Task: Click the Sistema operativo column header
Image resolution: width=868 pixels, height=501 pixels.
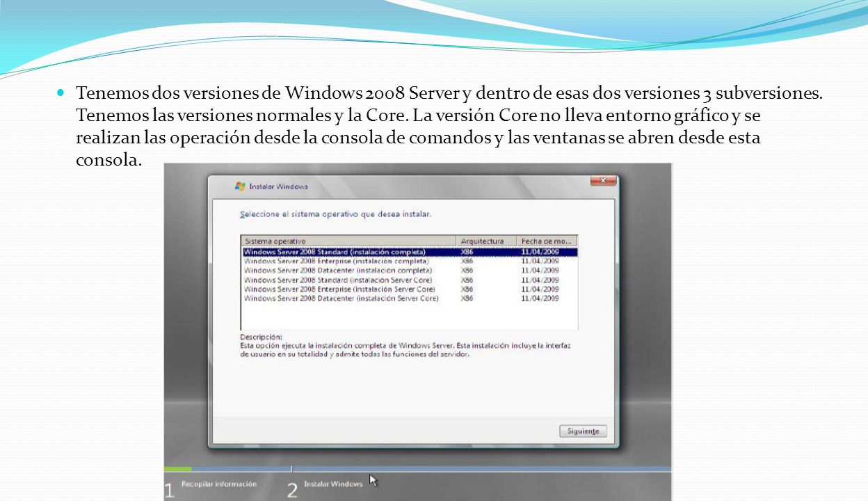Action: (348, 241)
